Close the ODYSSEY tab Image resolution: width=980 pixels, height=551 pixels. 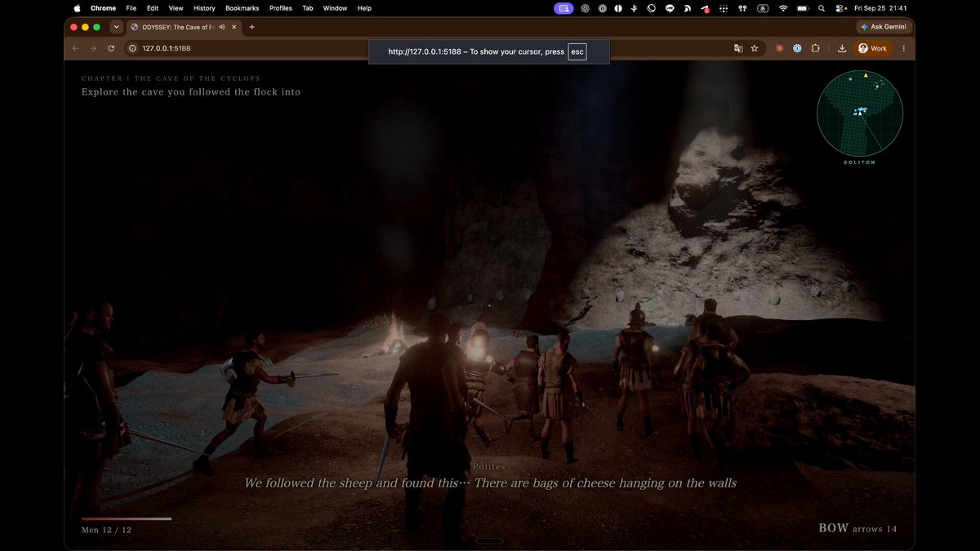click(234, 27)
